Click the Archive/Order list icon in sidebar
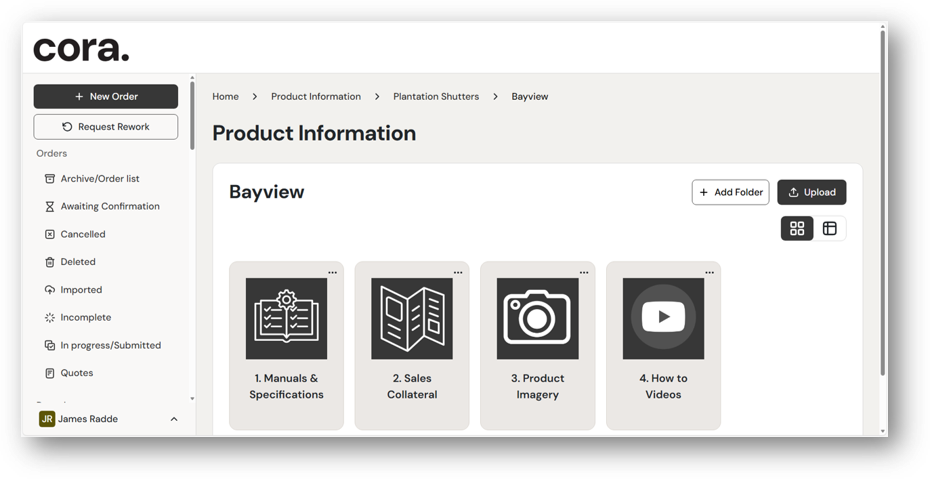The image size is (930, 479). (50, 179)
